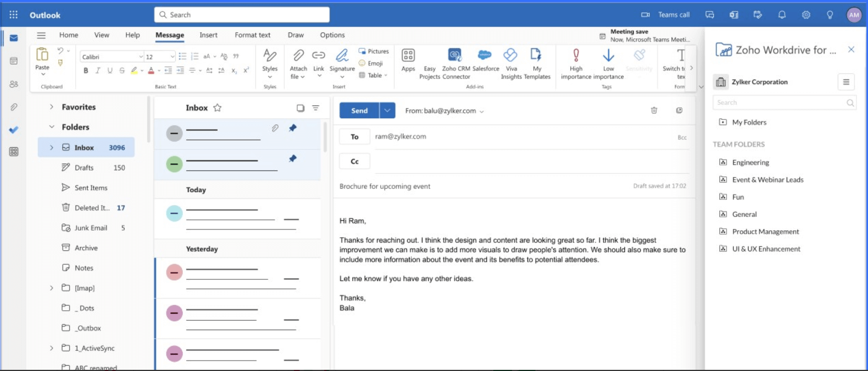Open the Calendar icon in left rail
Viewport: 868px width, 371px height.
point(14,61)
